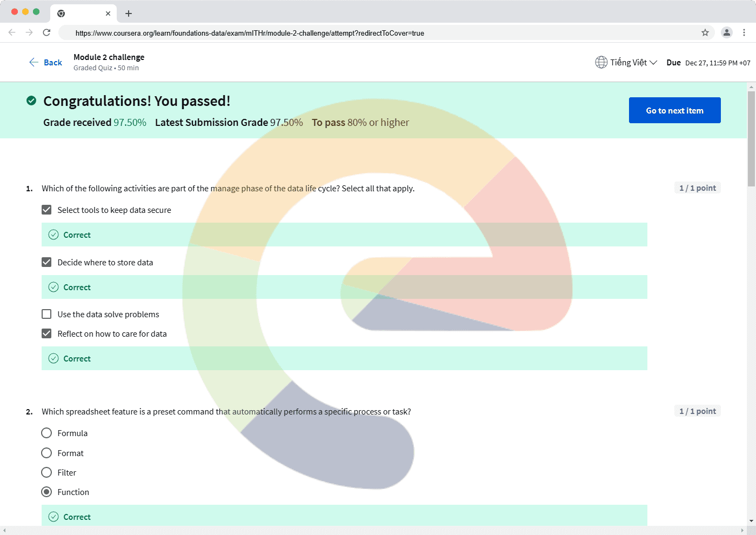
Task: Select the Format radio button
Action: (46, 453)
